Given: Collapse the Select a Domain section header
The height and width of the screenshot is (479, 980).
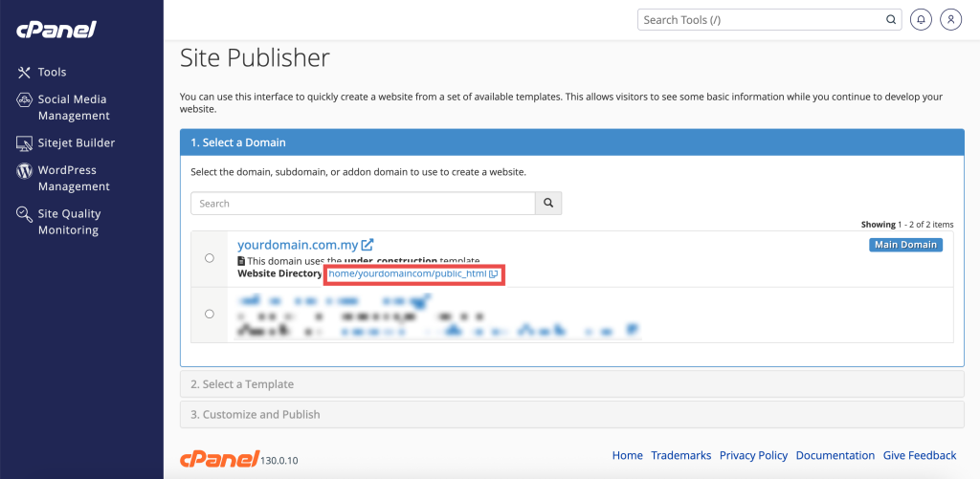Looking at the screenshot, I should (x=572, y=142).
